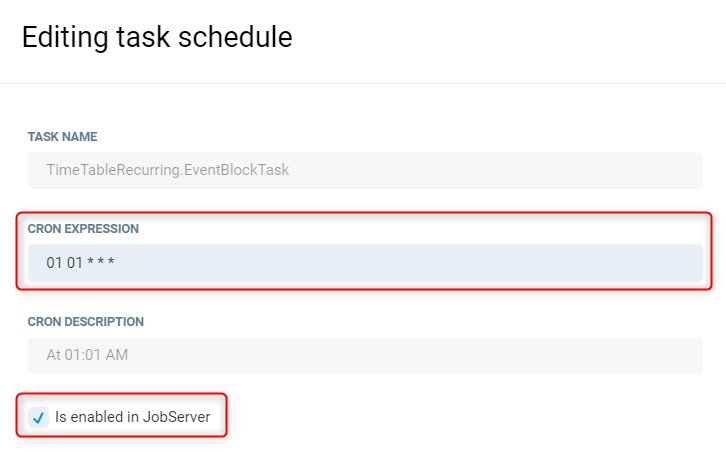Screen dimensions: 726x452
Task: Click the TimeTableRecurring.EventBlockTask text
Action: (x=167, y=170)
